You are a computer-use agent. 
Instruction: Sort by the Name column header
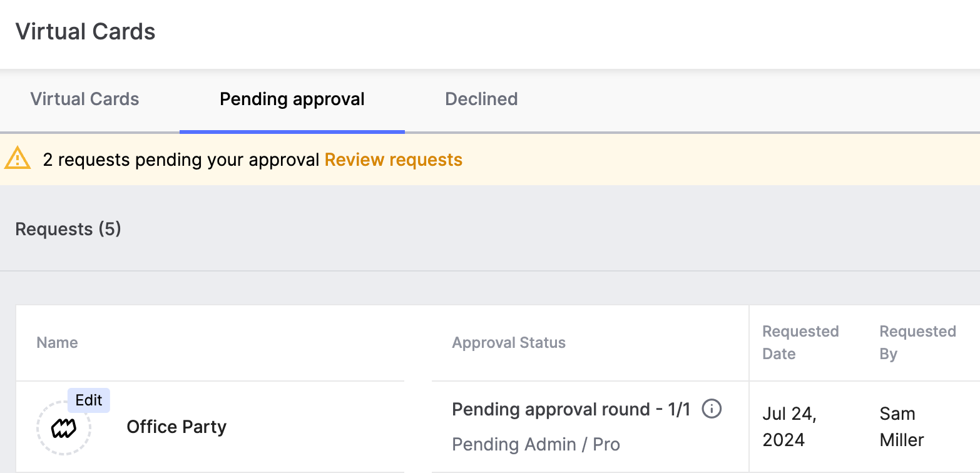point(58,342)
